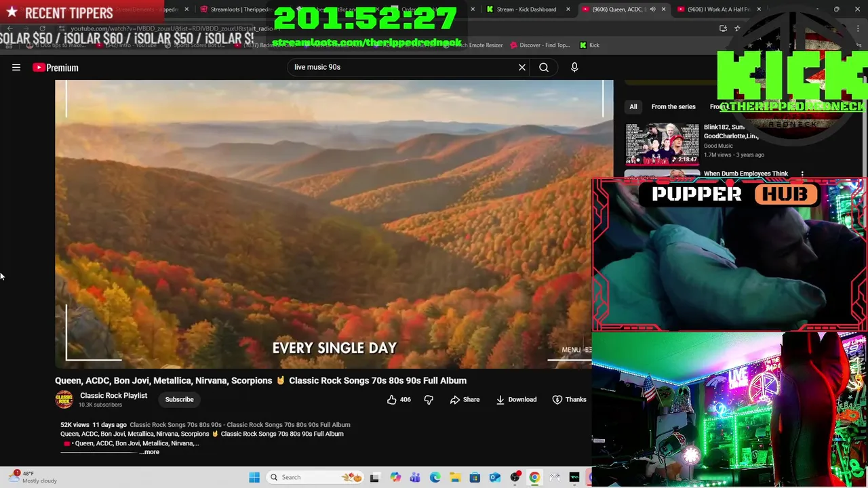The width and height of the screenshot is (868, 488).
Task: Click the MENU button in the video
Action: coord(576,350)
